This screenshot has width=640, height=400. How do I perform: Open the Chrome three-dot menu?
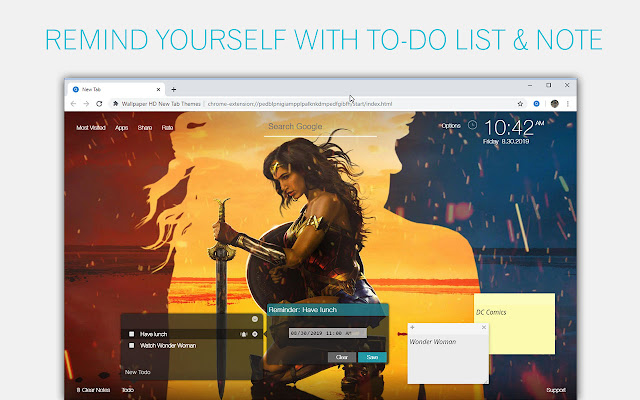[x=568, y=104]
